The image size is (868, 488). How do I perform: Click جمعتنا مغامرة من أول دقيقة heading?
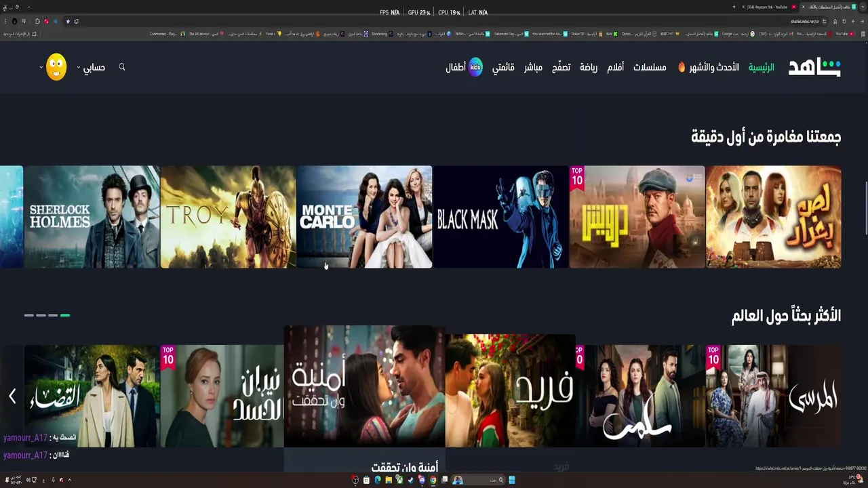click(x=766, y=137)
